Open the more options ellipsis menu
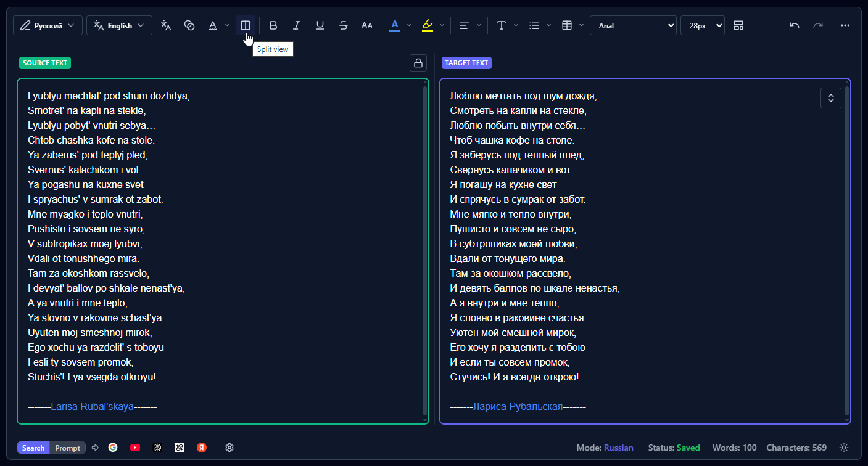868x466 pixels. (845, 25)
